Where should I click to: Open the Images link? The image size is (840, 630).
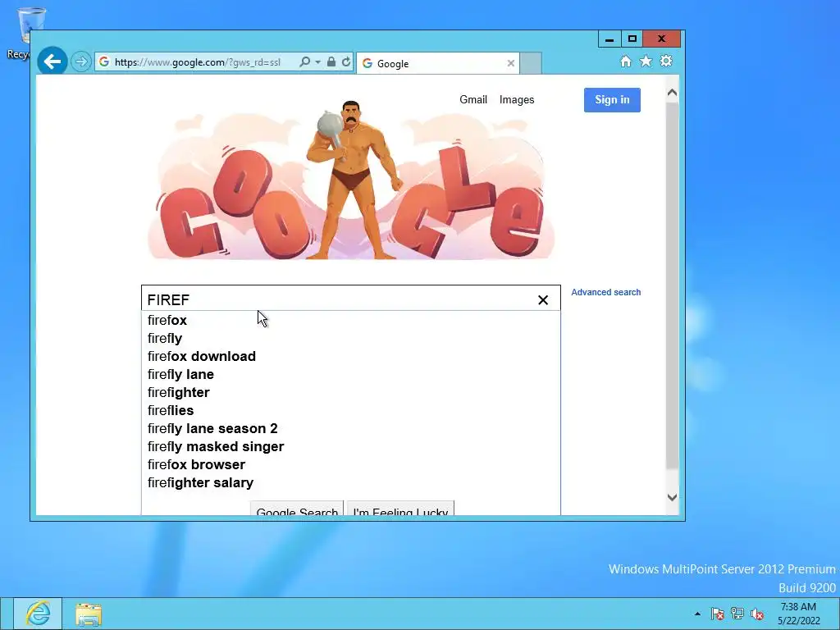click(517, 99)
